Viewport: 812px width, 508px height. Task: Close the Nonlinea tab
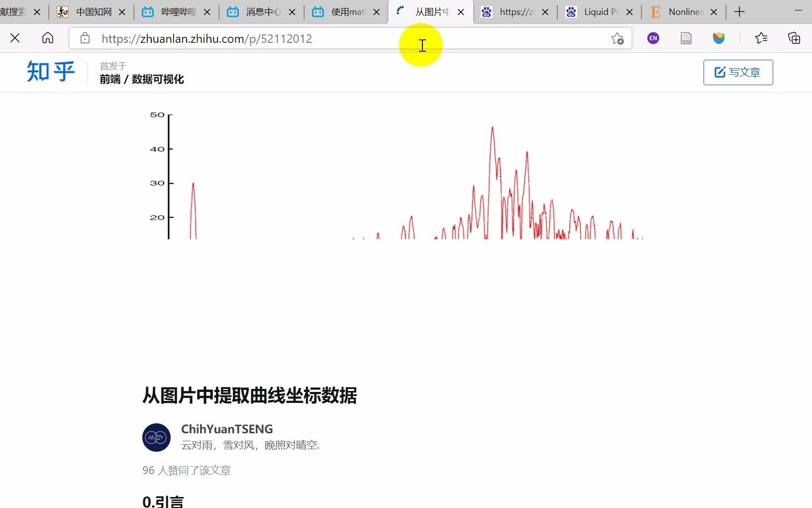pyautogui.click(x=714, y=12)
